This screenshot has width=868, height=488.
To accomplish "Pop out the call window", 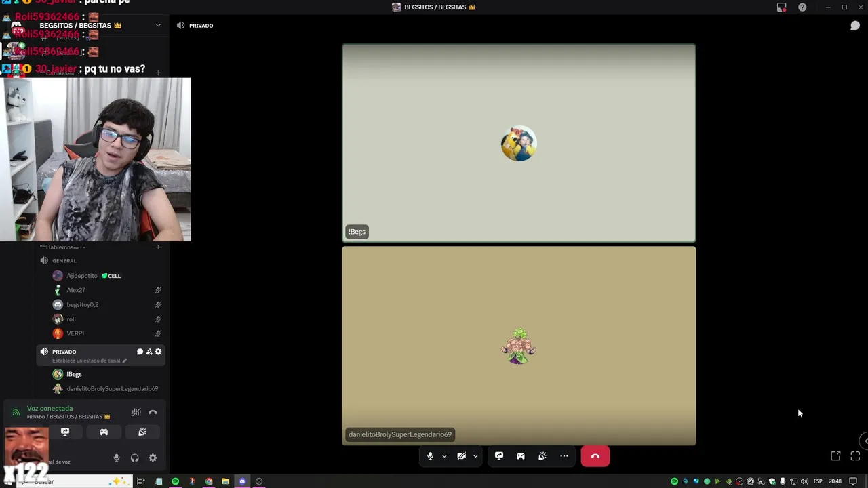I will coord(835,456).
